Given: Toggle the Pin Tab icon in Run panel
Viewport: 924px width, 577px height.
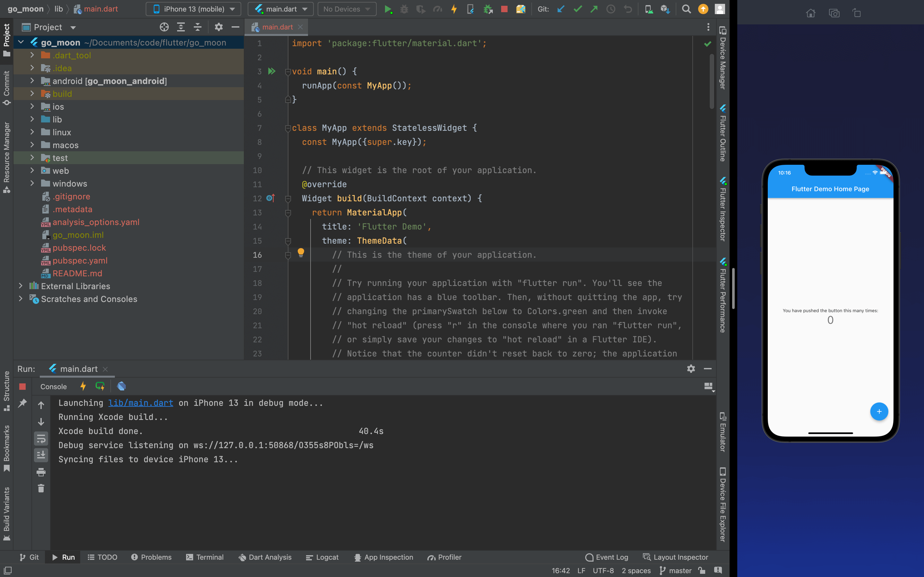Looking at the screenshot, I should pyautogui.click(x=22, y=403).
